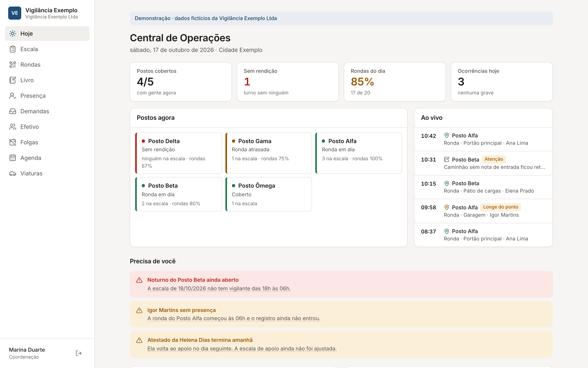Open the Posto Gama card
This screenshot has height=368, width=588.
(268, 153)
